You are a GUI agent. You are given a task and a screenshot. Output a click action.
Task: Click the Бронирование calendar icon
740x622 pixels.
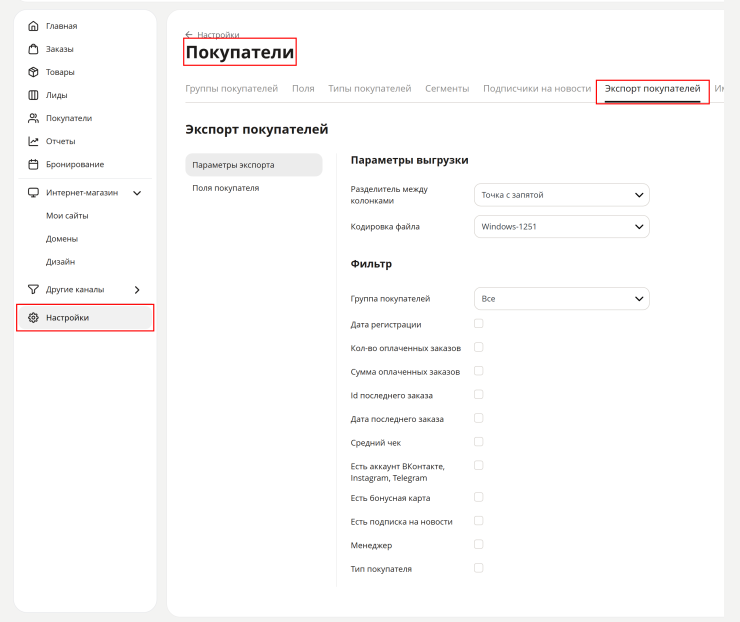click(x=33, y=164)
